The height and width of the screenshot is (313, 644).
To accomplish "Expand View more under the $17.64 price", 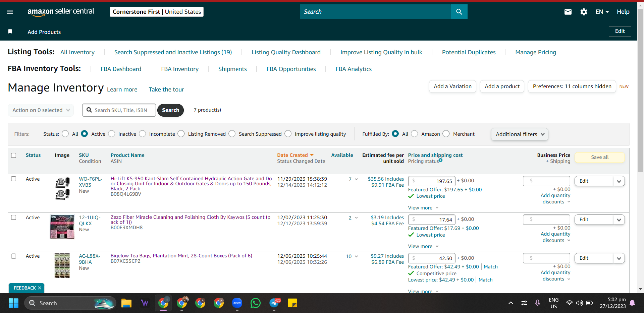I will (423, 246).
